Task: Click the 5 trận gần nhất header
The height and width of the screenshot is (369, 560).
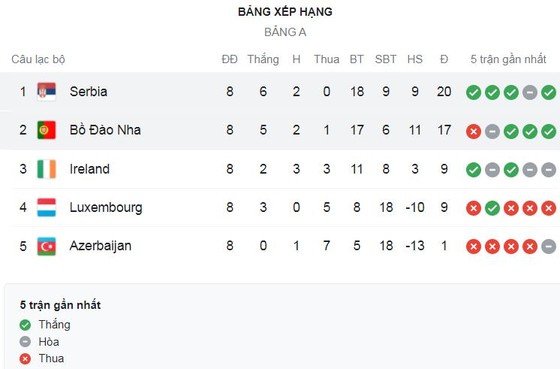Action: (x=508, y=59)
